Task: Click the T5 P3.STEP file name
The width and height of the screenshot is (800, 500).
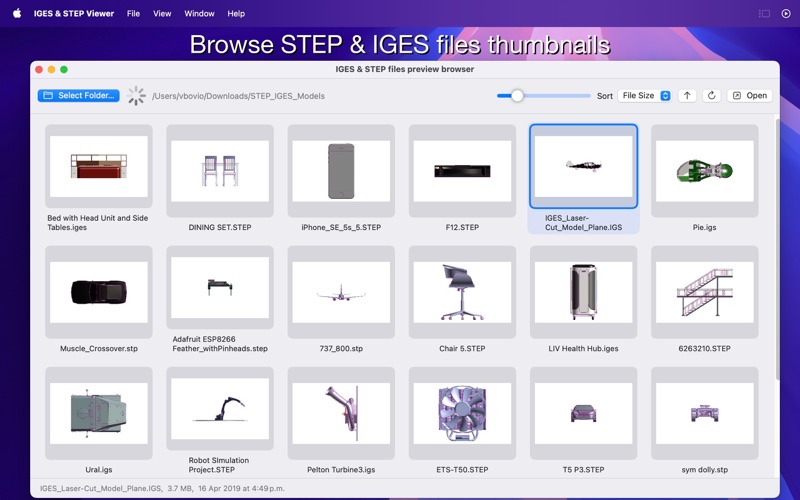Action: tap(584, 470)
